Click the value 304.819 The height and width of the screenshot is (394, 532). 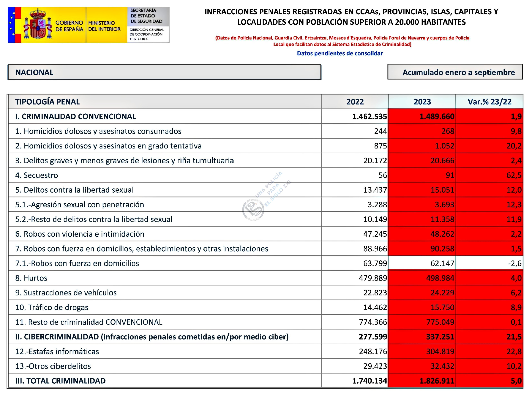tap(440, 352)
